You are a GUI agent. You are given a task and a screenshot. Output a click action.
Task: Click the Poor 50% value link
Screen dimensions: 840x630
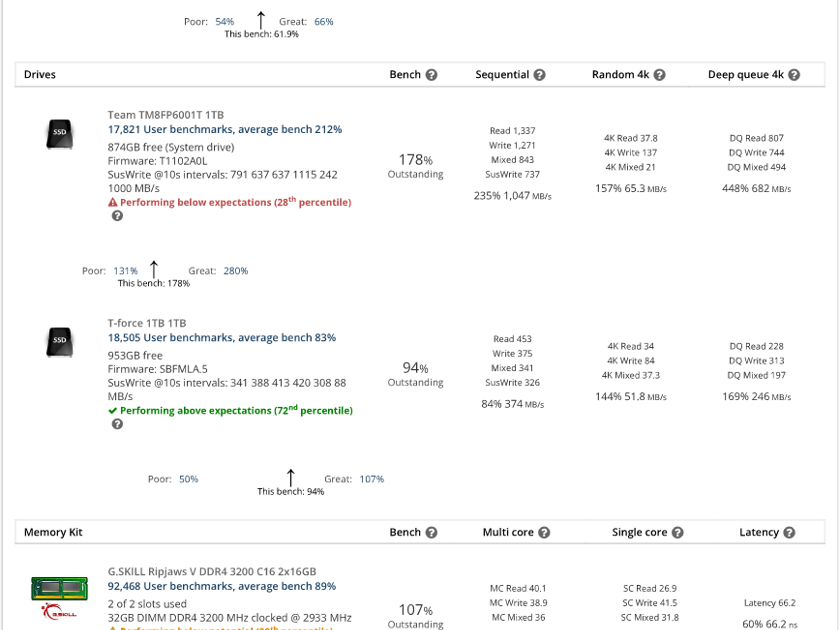[x=188, y=479]
